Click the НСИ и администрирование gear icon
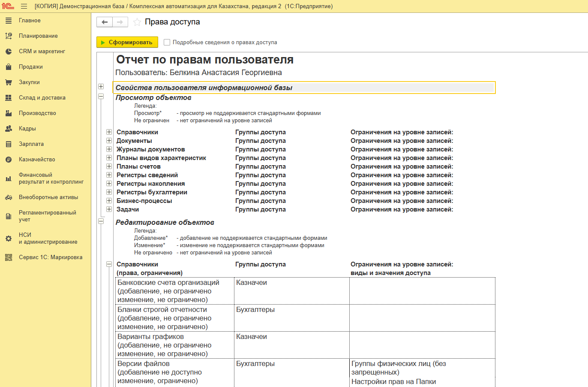This screenshot has height=387, width=588. click(x=9, y=239)
